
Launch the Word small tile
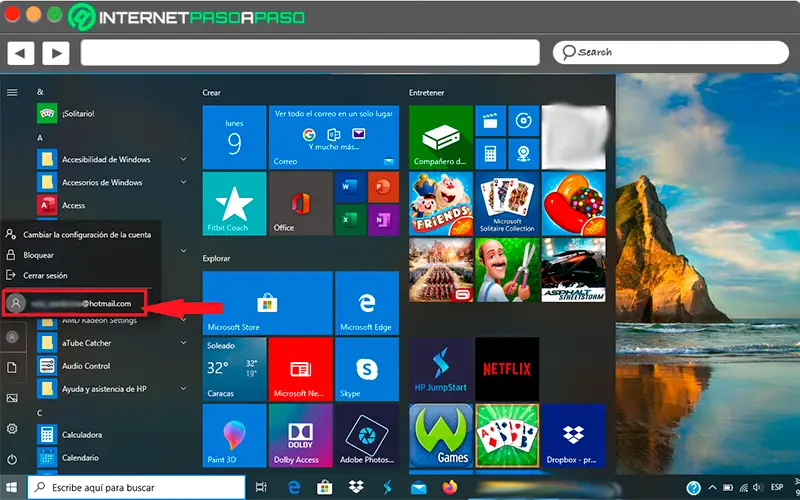point(350,187)
